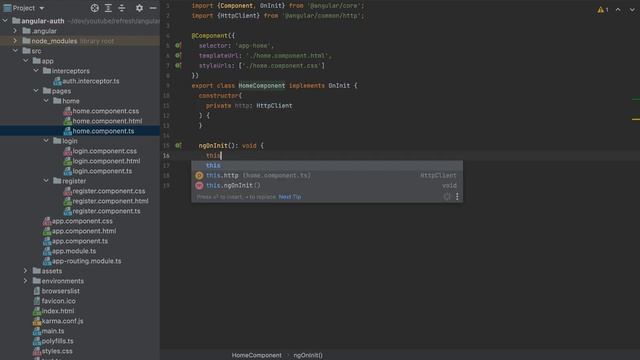640x360 pixels.
Task: Click the collapse all icon in Project panel
Action: (122, 8)
